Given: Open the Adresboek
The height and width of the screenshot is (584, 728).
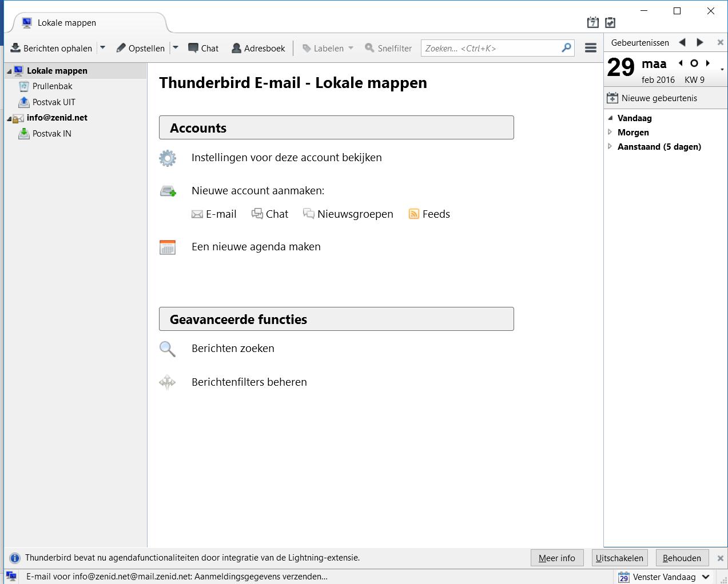Looking at the screenshot, I should 258,48.
